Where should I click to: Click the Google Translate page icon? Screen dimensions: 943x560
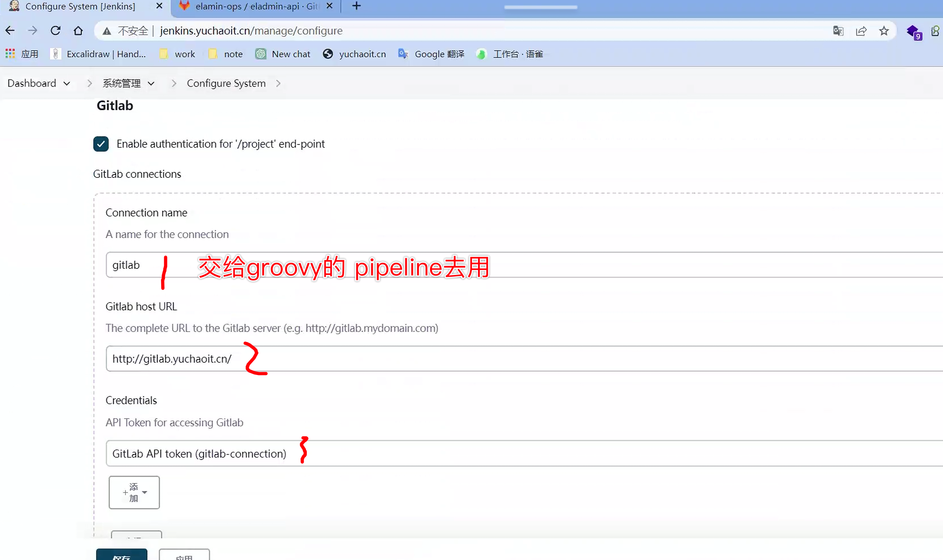tap(838, 31)
